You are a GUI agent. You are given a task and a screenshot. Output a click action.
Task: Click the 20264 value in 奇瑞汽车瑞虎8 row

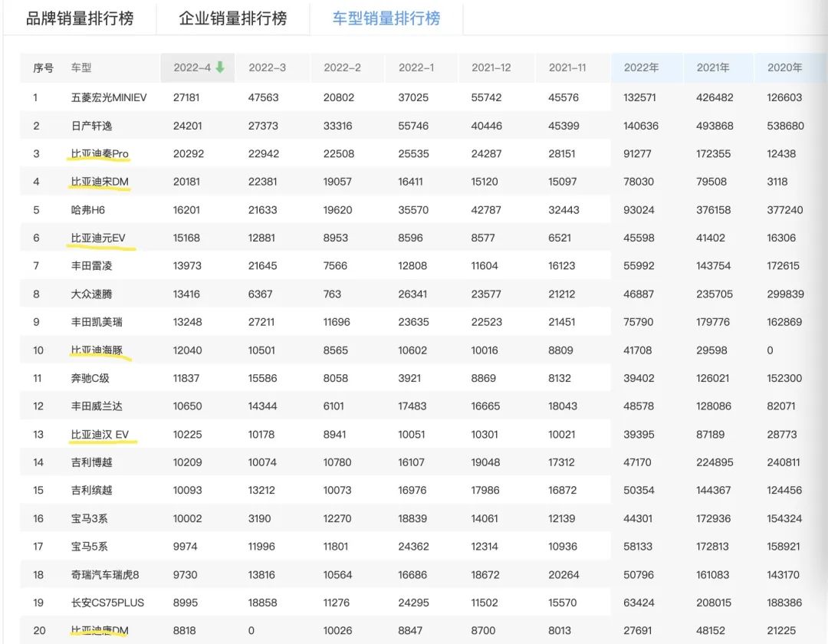click(x=563, y=575)
